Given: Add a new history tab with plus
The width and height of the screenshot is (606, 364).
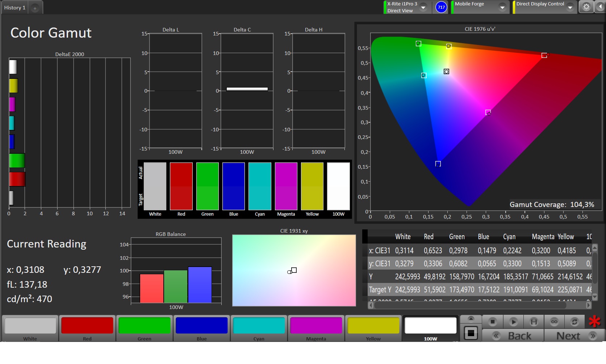Looking at the screenshot, I should coord(35,8).
